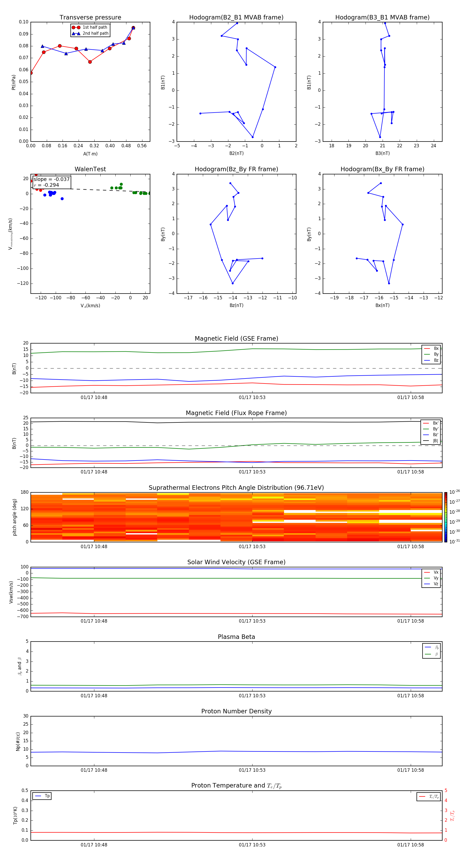Viewport: 473px width, 868px height.
Task: Select 'Vy' in Solar Wind legend
Action: click(x=431, y=578)
